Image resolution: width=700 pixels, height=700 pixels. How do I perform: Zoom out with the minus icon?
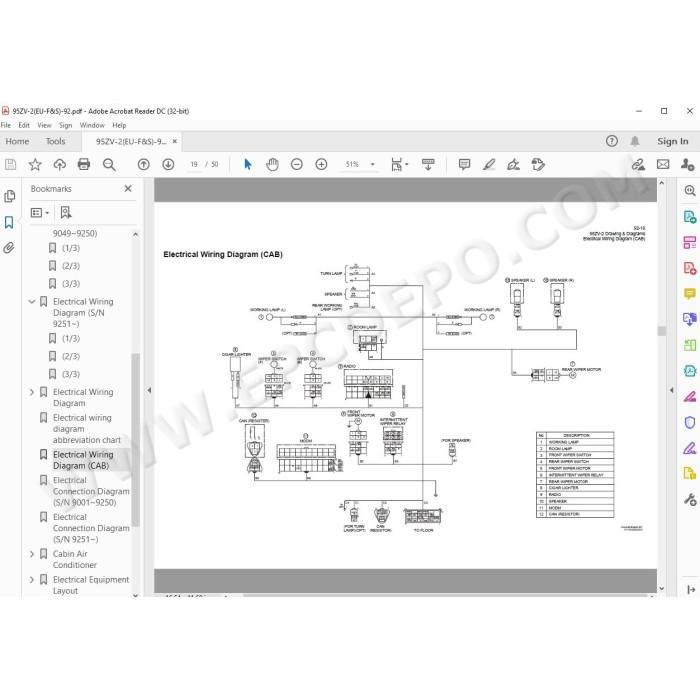coord(296,165)
